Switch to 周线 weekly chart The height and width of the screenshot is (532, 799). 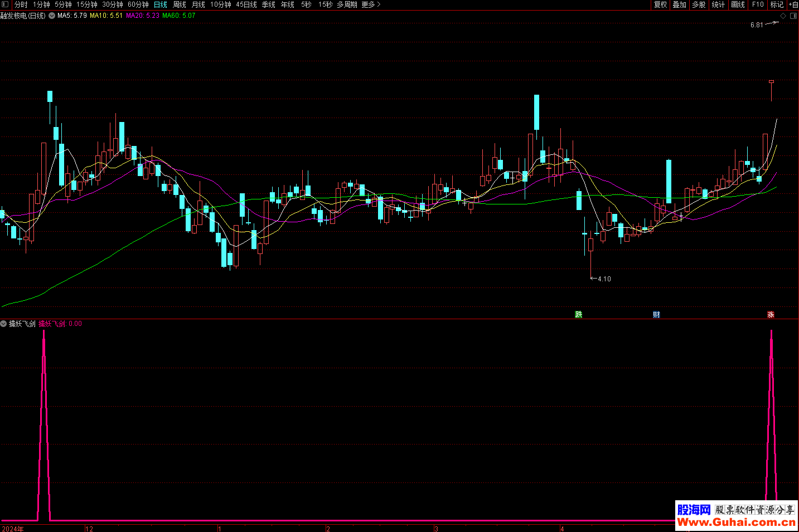pos(180,4)
